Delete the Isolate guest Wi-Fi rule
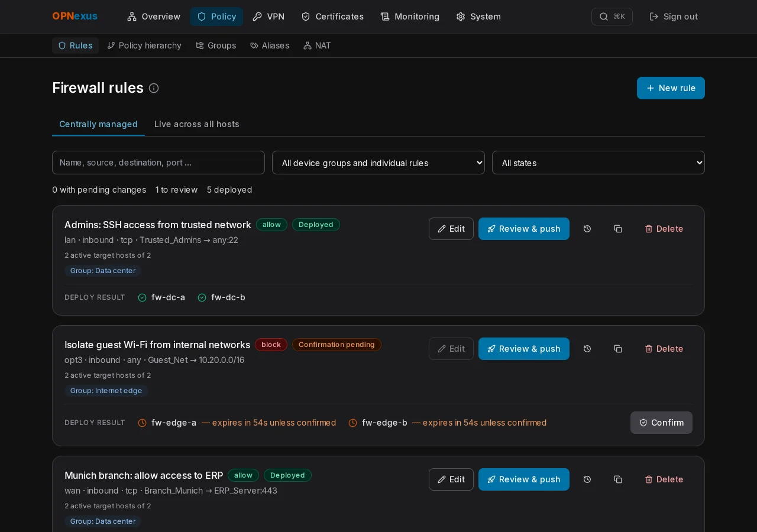This screenshot has width=757, height=532. [664, 349]
